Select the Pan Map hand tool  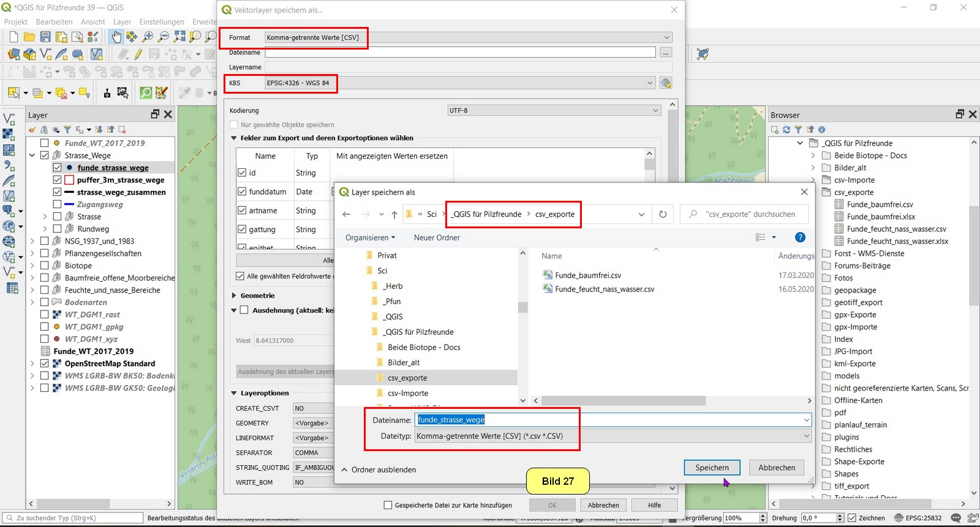tap(116, 37)
